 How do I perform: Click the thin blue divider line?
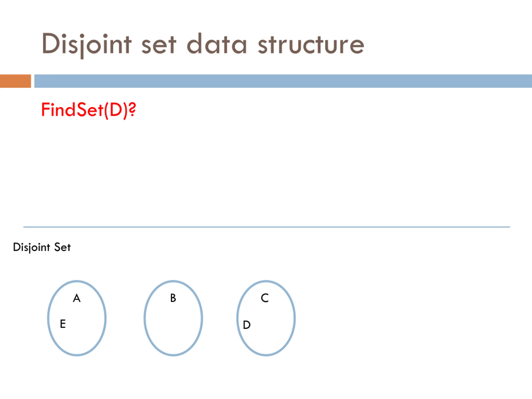pos(266,227)
